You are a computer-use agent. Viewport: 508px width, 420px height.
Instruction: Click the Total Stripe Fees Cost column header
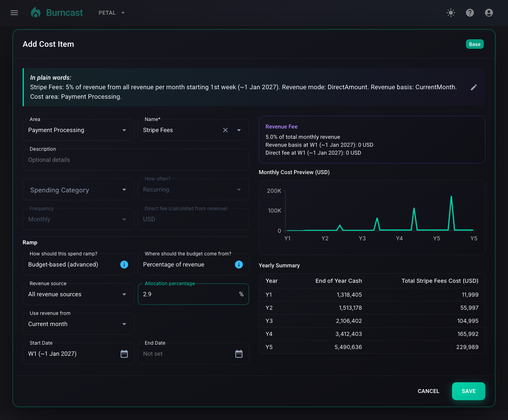coord(440,281)
